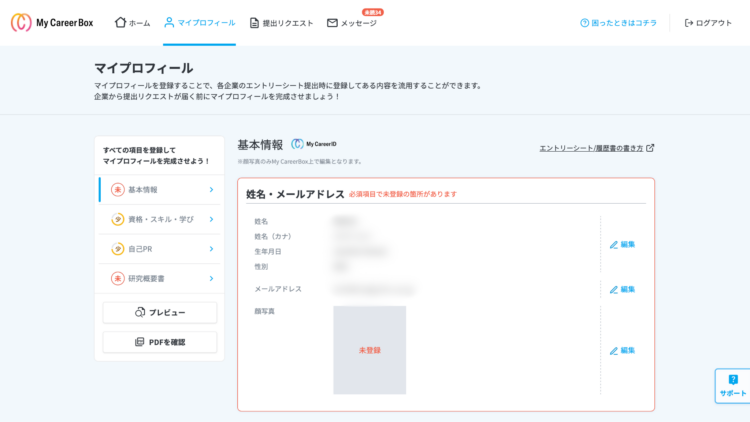This screenshot has height=422, width=750.
Task: Open the サポート floating button
Action: point(733,386)
